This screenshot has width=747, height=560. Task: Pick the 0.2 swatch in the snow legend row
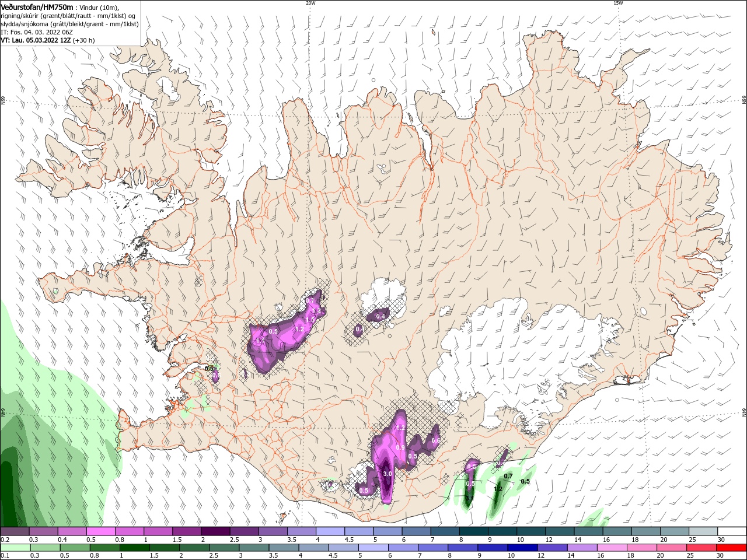point(15,531)
